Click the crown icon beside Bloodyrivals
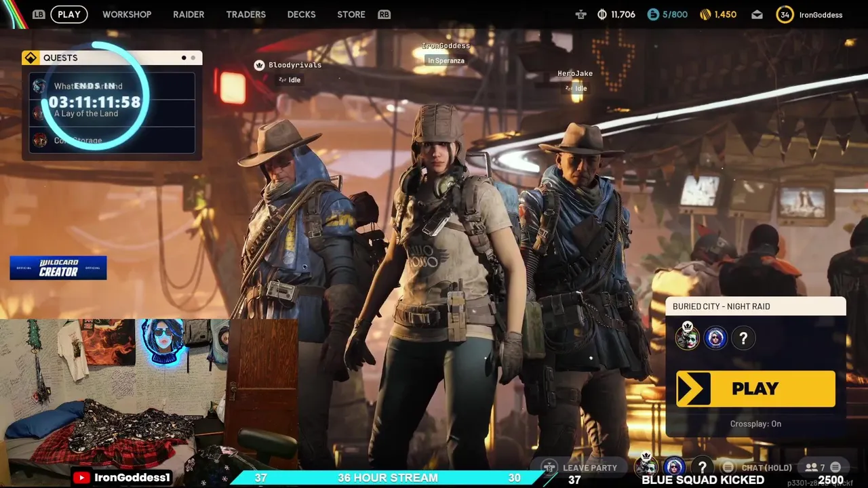The height and width of the screenshot is (488, 868). 259,65
